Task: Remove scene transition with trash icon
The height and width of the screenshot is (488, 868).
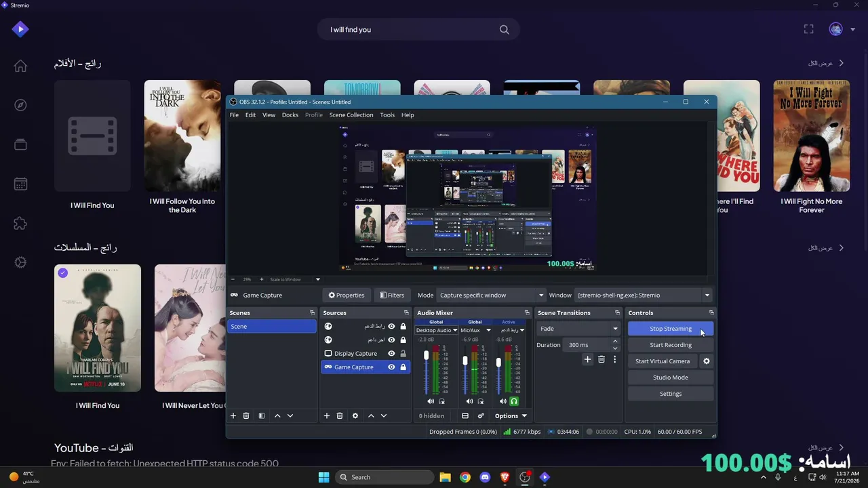Action: 601,359
